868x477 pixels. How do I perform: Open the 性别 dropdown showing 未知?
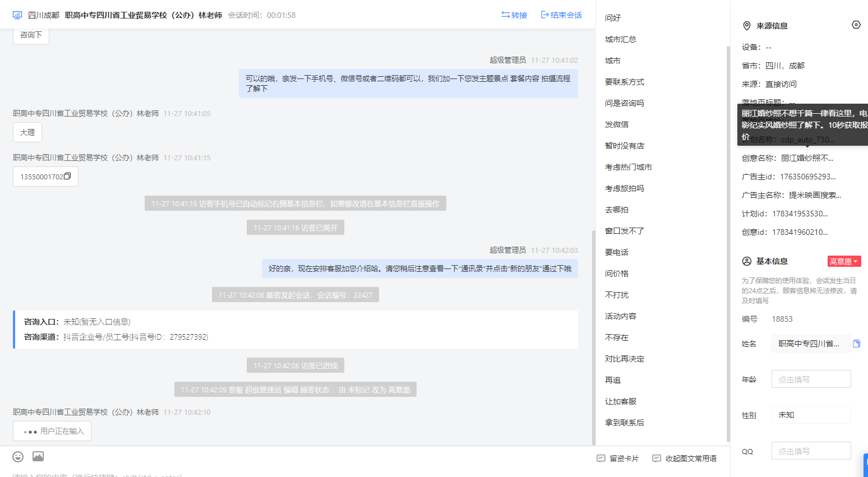pos(811,415)
